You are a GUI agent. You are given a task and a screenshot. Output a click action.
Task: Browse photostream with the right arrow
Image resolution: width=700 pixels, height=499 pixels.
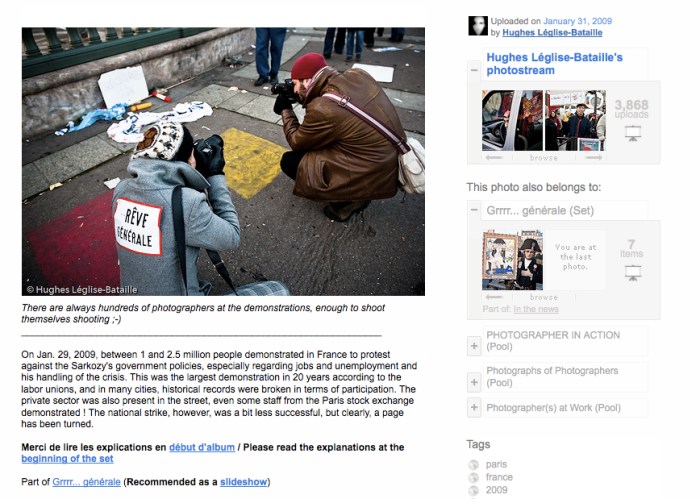click(593, 158)
